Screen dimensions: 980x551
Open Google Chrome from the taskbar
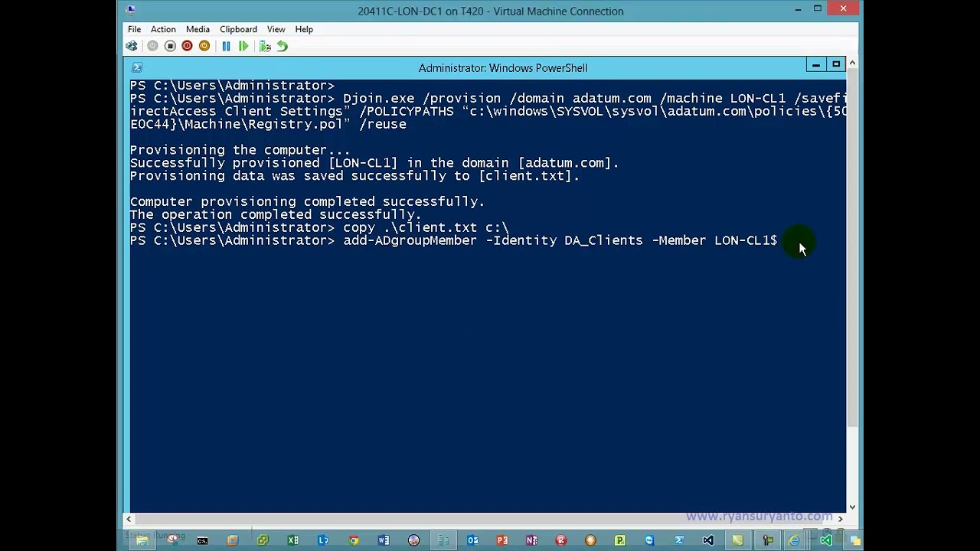tap(354, 540)
